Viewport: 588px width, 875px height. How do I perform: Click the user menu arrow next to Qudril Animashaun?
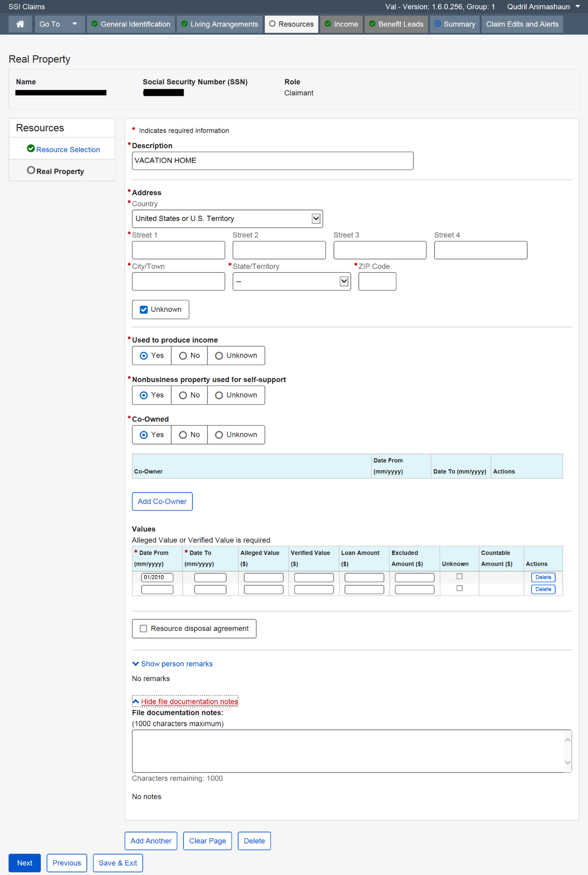pos(578,7)
